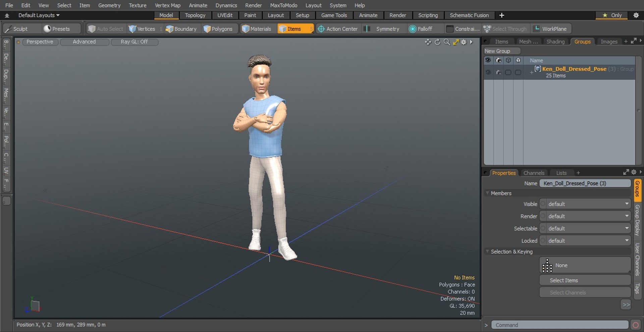Open the Texture menu
644x332 pixels.
point(138,5)
